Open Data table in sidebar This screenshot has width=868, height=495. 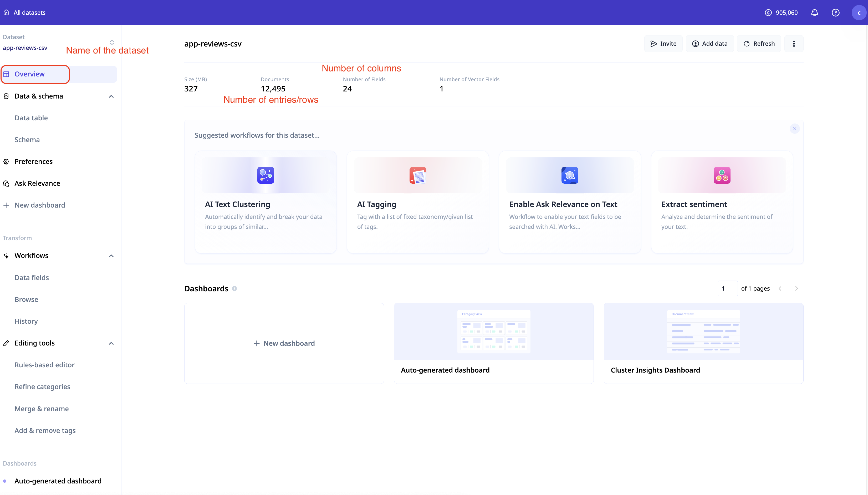pyautogui.click(x=31, y=118)
